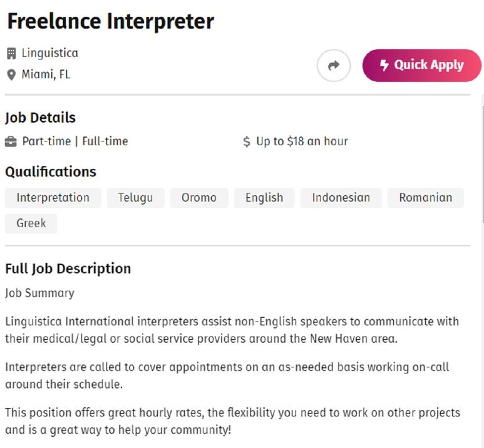Click the share arrow icon button
This screenshot has width=484, height=448.
click(333, 66)
